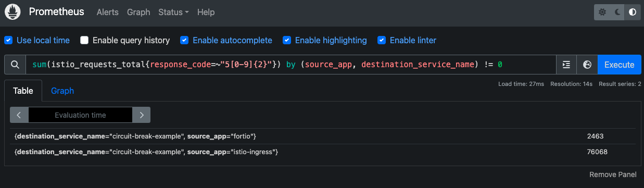Go to next evaluation time arrow
The image size is (644, 188).
coord(141,115)
